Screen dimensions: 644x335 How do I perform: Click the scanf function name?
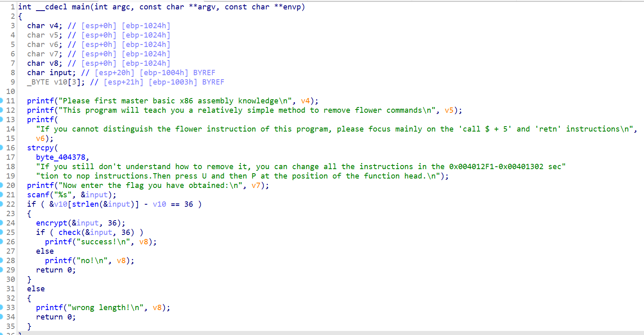[x=38, y=195]
